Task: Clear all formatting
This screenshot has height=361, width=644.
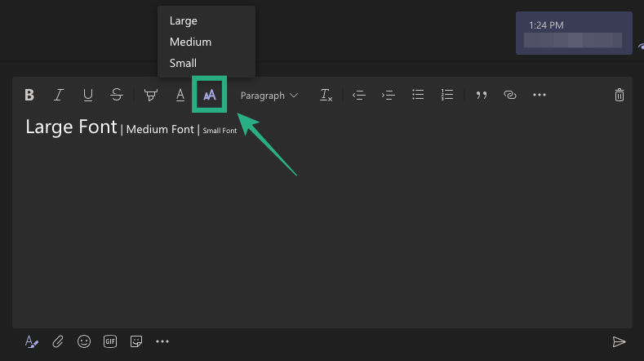Action: pos(326,95)
